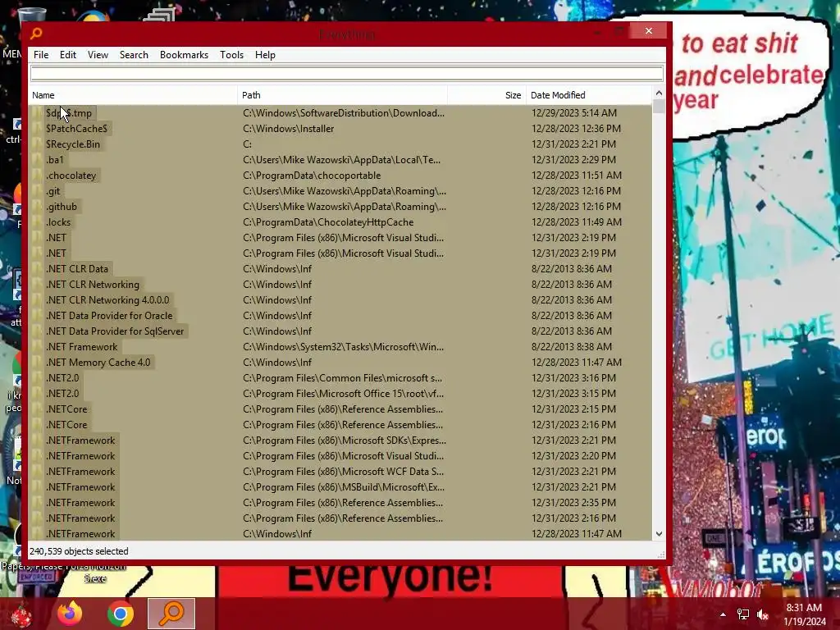This screenshot has width=840, height=630.
Task: Click folder icon next to .NET Memory Cache 4.0
Action: tap(37, 362)
